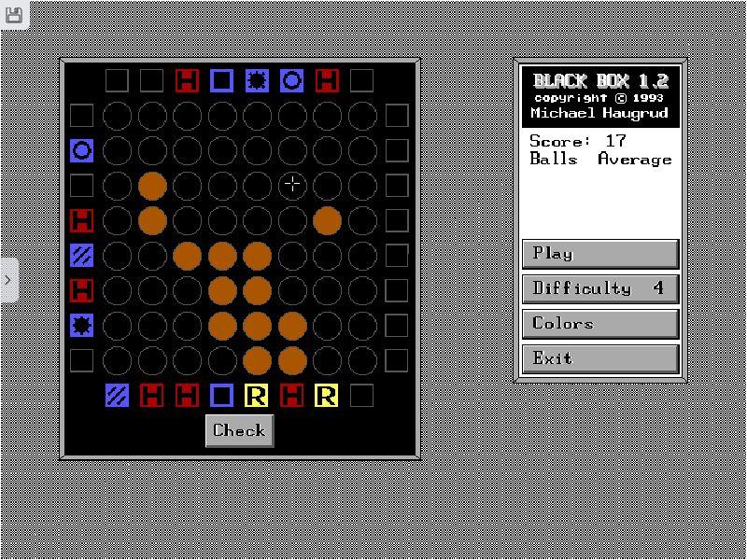Screen dimensions: 747x560
Task: Click the blue striped marker on the left edge
Action: coord(81,256)
